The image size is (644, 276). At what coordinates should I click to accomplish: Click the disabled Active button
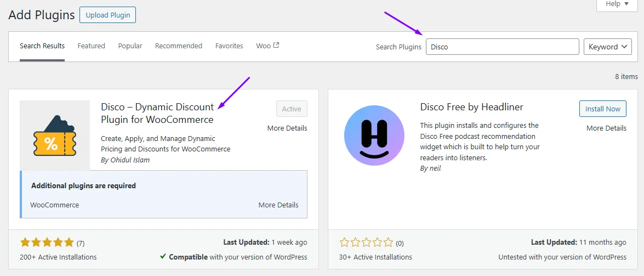(x=292, y=109)
